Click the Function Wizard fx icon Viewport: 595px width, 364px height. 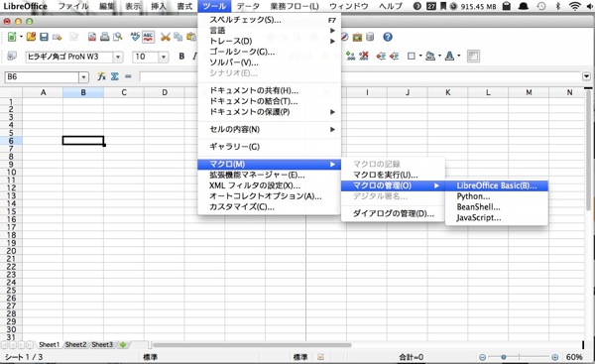pos(101,76)
